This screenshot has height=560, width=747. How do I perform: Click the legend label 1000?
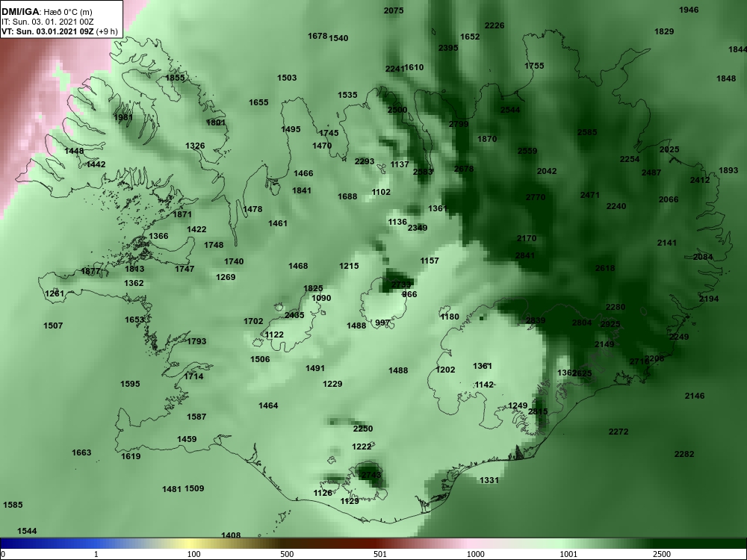click(476, 554)
